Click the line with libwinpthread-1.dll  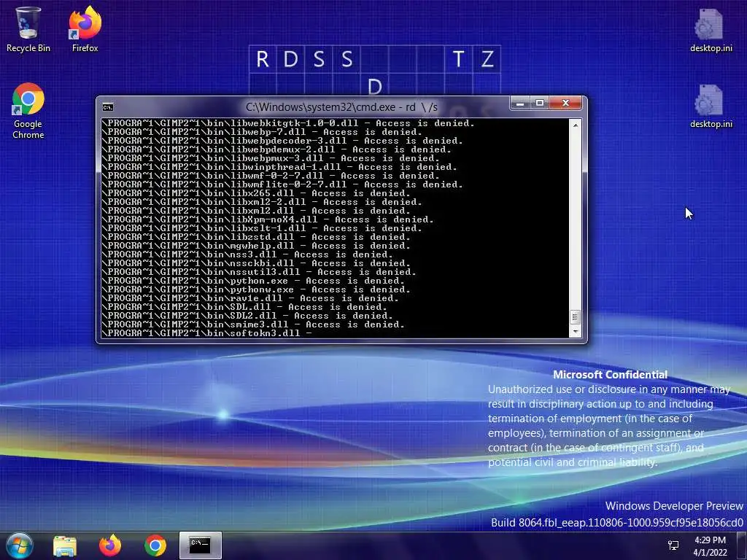point(279,167)
